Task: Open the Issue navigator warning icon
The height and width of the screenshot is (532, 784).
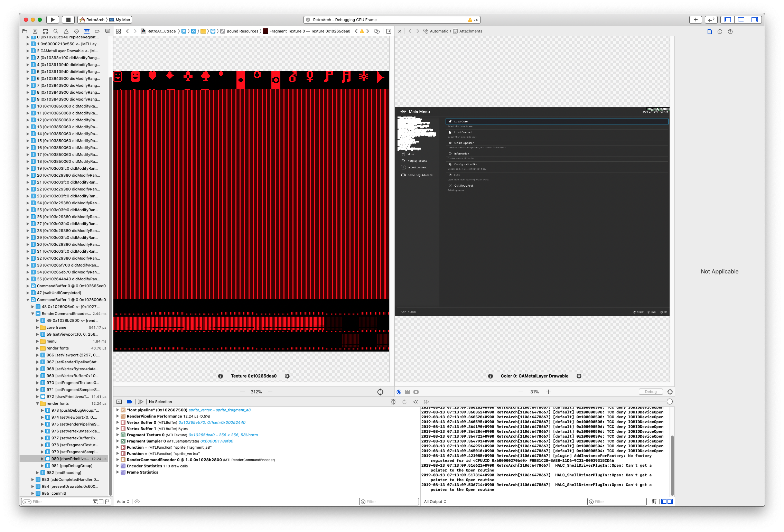Action: [66, 31]
